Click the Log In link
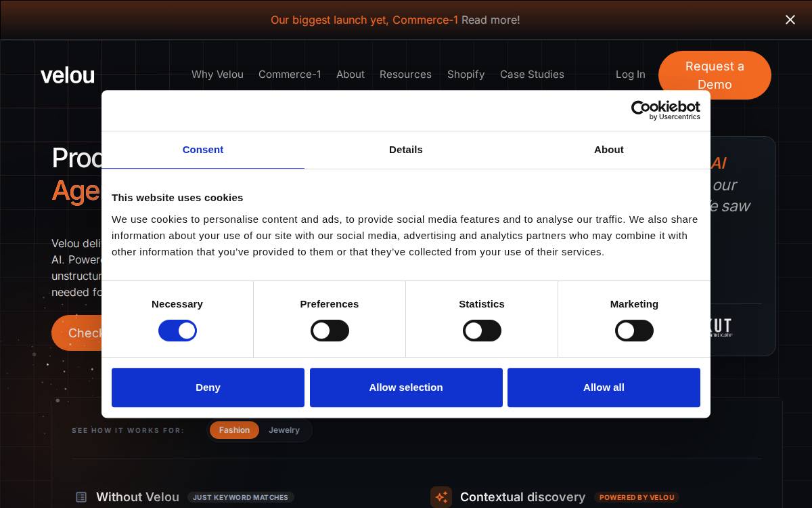 tap(631, 75)
